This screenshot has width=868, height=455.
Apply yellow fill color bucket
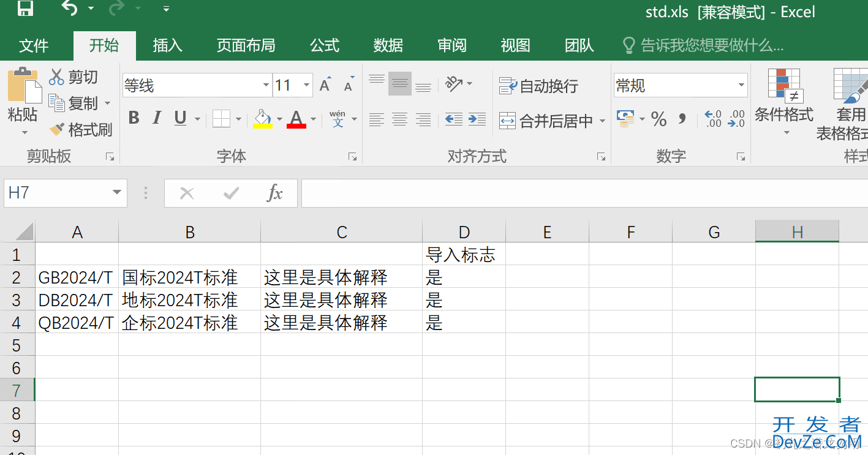coord(263,118)
